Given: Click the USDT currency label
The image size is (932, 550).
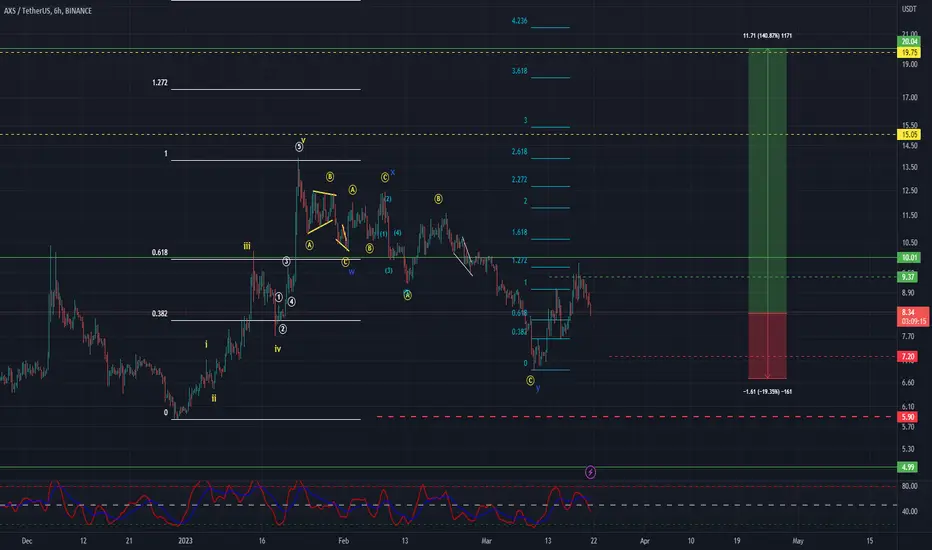Looking at the screenshot, I should (909, 10).
